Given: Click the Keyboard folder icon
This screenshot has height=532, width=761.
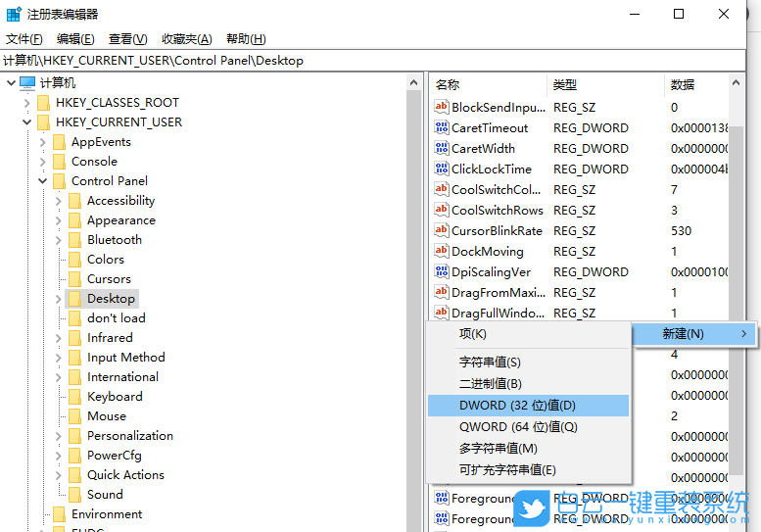Looking at the screenshot, I should coord(74,397).
